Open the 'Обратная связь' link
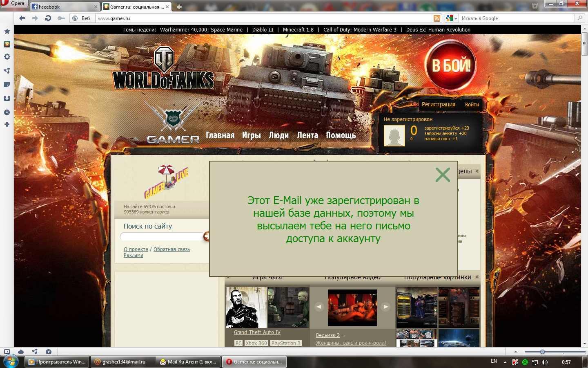 (171, 249)
